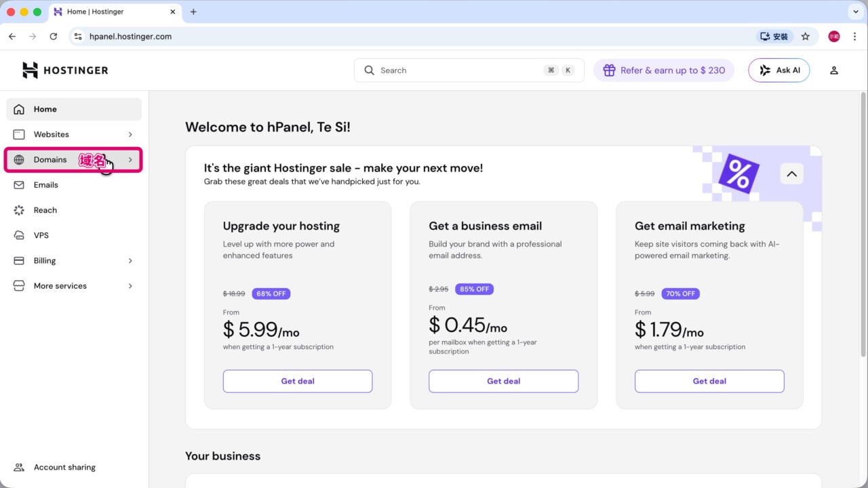Screen dimensions: 868x488
Task: Click the site info icon in address bar
Action: point(78,37)
